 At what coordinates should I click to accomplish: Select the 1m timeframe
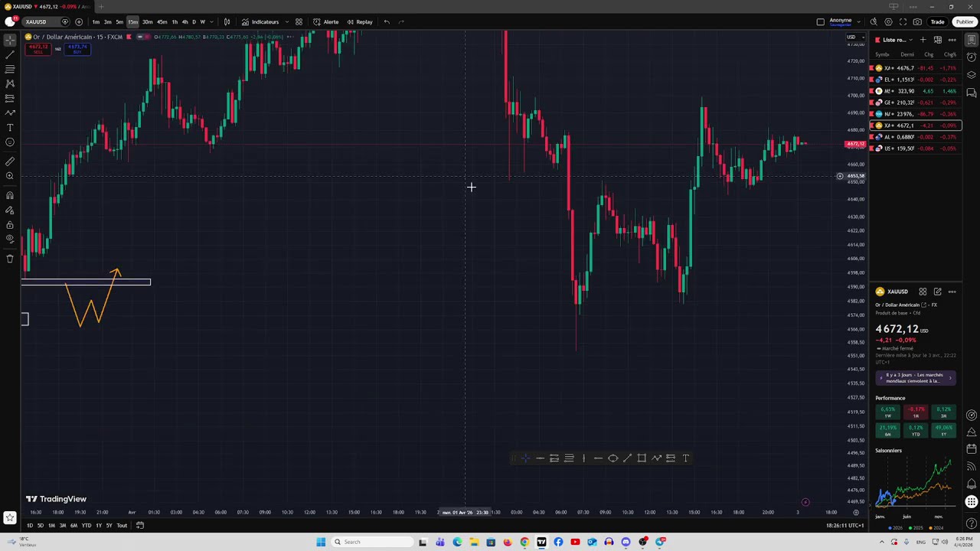point(96,21)
